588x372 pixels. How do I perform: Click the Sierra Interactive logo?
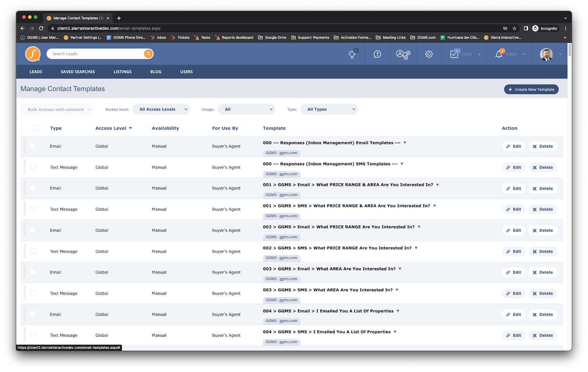click(33, 54)
